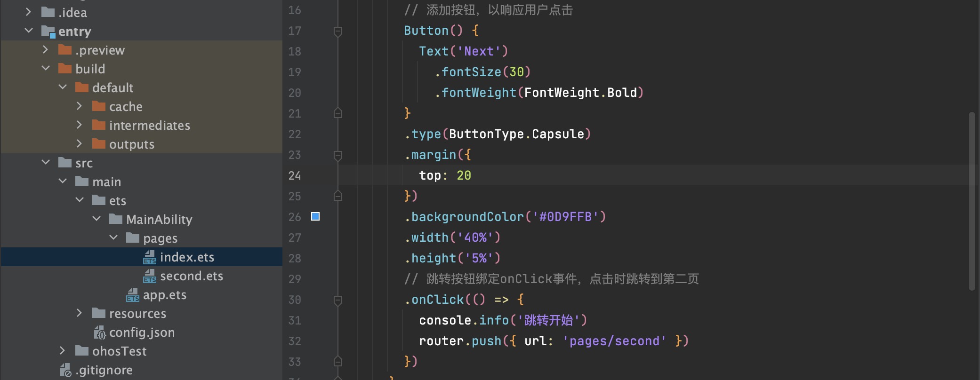Click the orange intermediates folder icon
Screen dimensions: 980x380
[99, 125]
